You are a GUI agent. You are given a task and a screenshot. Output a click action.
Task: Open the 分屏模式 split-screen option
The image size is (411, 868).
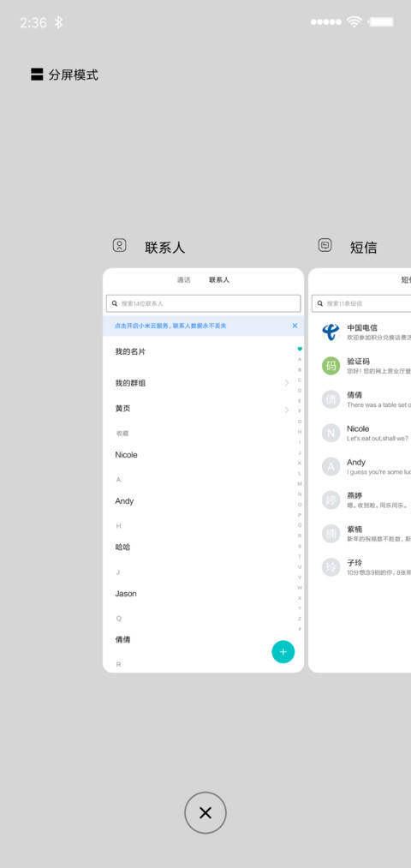(x=65, y=75)
